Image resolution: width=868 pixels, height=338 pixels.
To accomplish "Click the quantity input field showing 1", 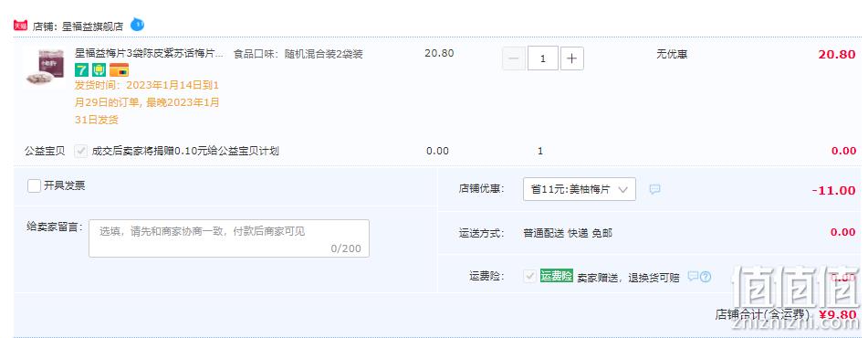I will pos(542,58).
